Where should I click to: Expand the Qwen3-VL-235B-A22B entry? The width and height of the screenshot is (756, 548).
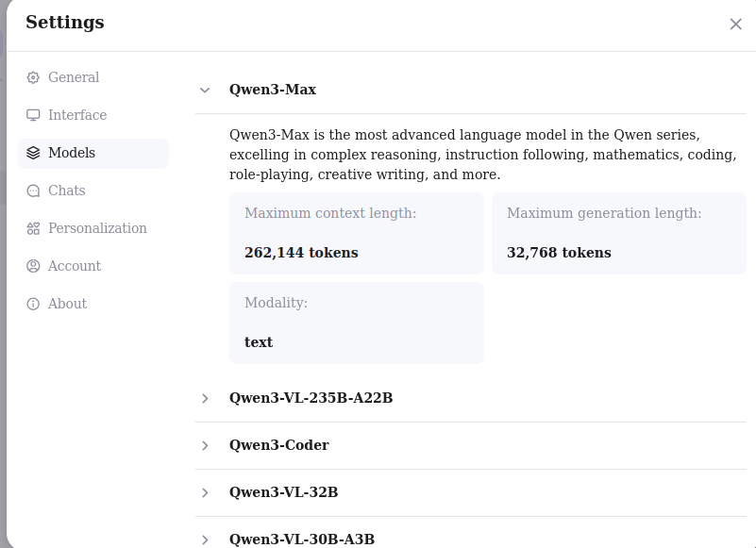[x=205, y=398]
